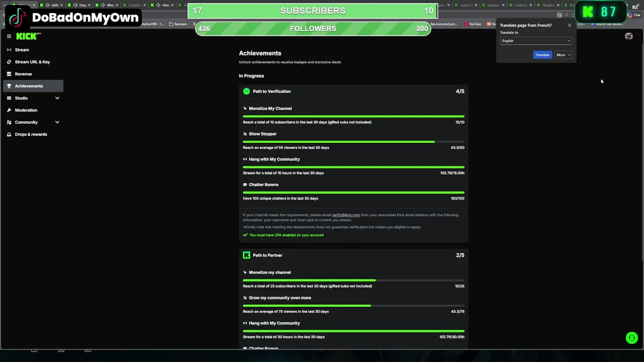
Task: Click the Grow my community even more progress bar
Action: [x=354, y=306]
